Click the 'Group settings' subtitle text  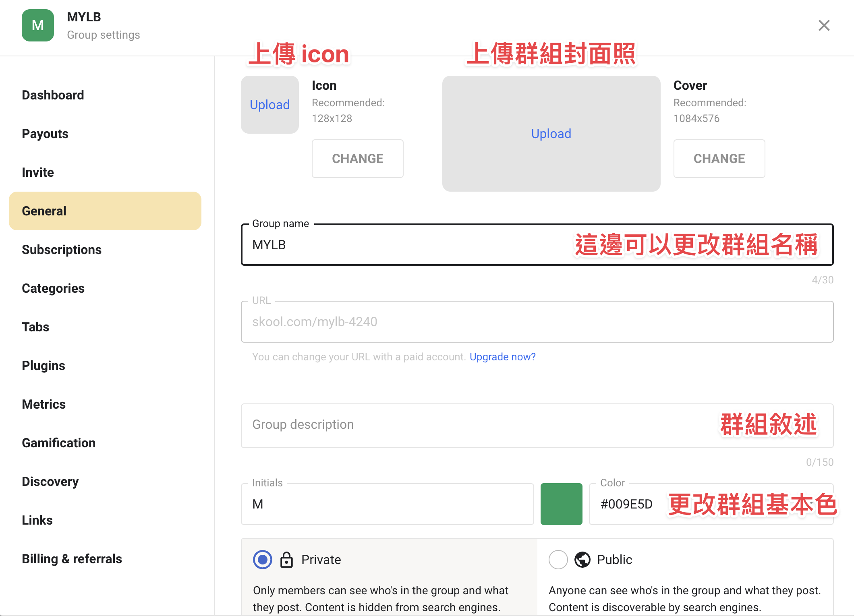tap(104, 35)
